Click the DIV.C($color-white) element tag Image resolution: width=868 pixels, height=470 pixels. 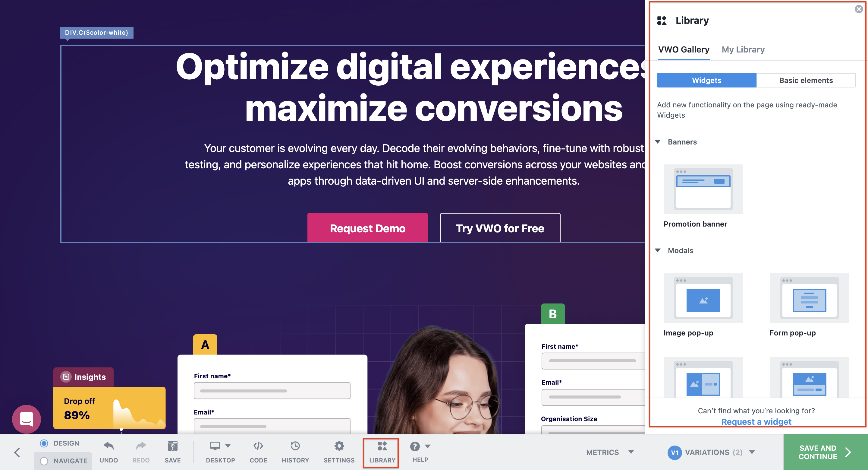97,33
